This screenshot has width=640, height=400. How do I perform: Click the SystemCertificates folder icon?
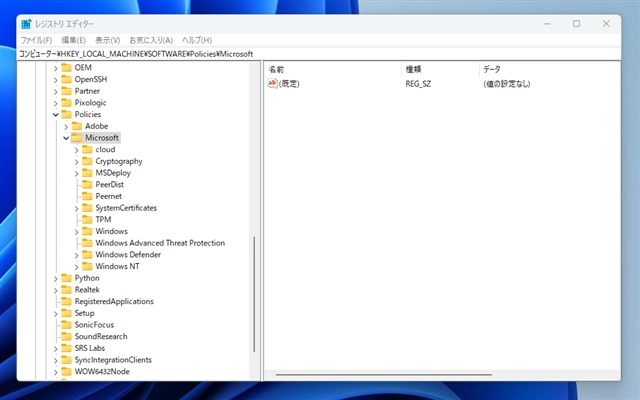[x=87, y=208]
